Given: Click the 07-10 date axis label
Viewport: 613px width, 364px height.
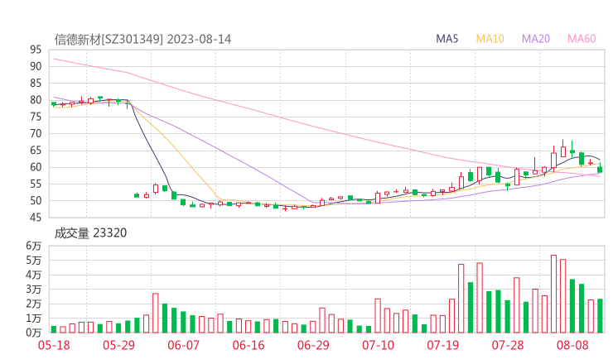Looking at the screenshot, I should click(x=378, y=345).
